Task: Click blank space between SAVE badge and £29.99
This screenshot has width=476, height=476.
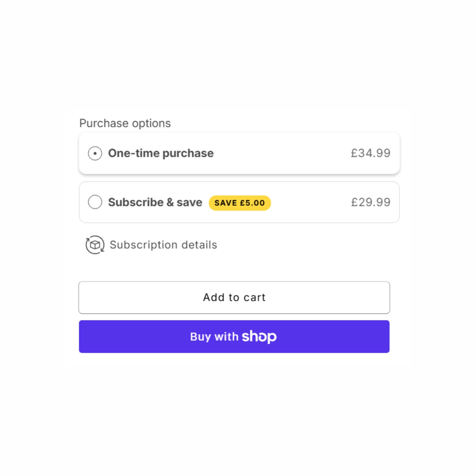Action: coord(311,202)
